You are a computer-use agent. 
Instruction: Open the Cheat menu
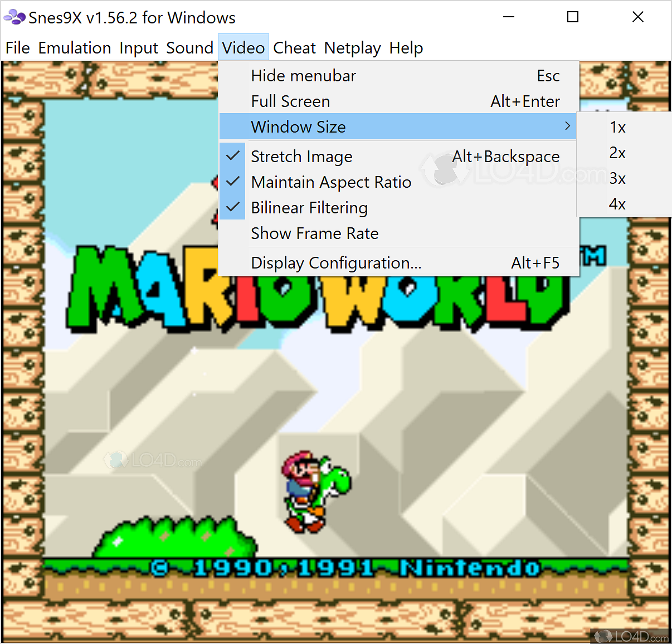[x=295, y=48]
